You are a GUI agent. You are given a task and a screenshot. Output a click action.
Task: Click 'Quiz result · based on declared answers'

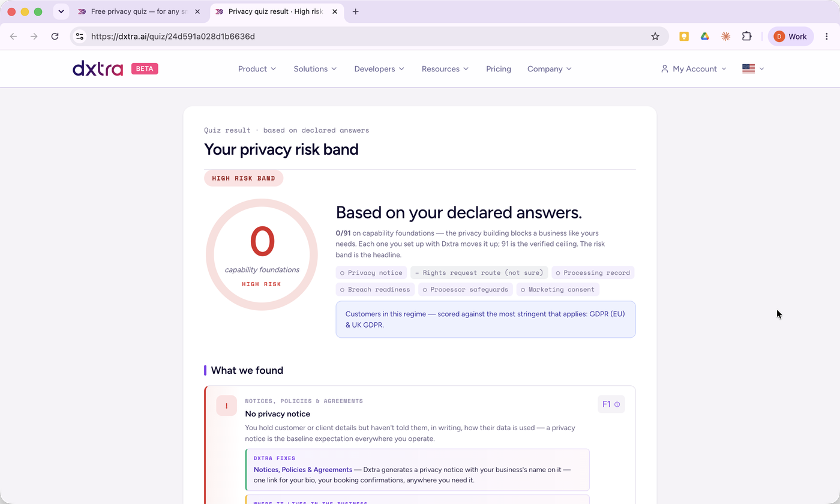(x=286, y=130)
